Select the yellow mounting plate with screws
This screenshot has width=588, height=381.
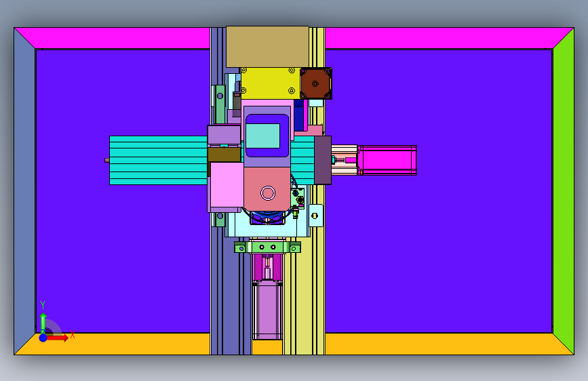point(271,83)
